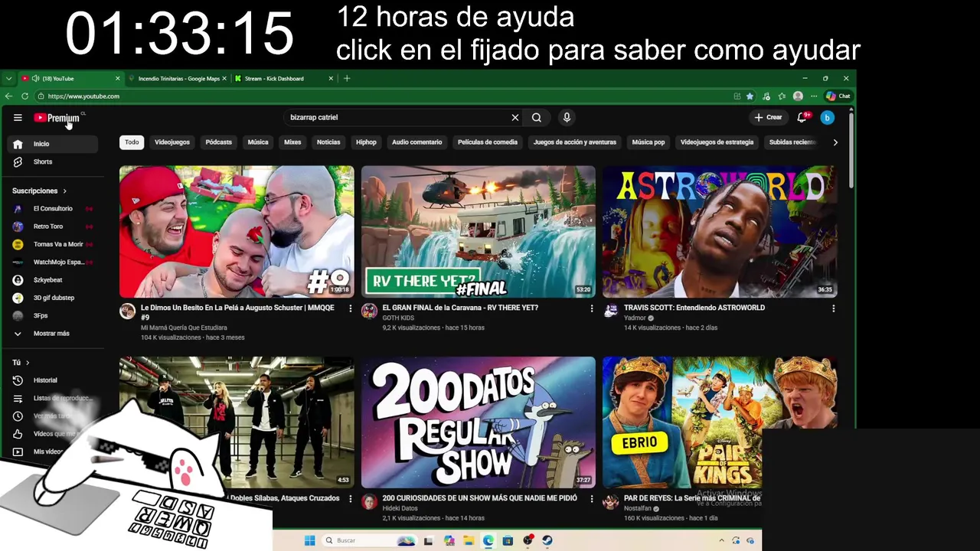Go back with the browser arrow
Viewport: 980px width, 551px height.
point(8,96)
